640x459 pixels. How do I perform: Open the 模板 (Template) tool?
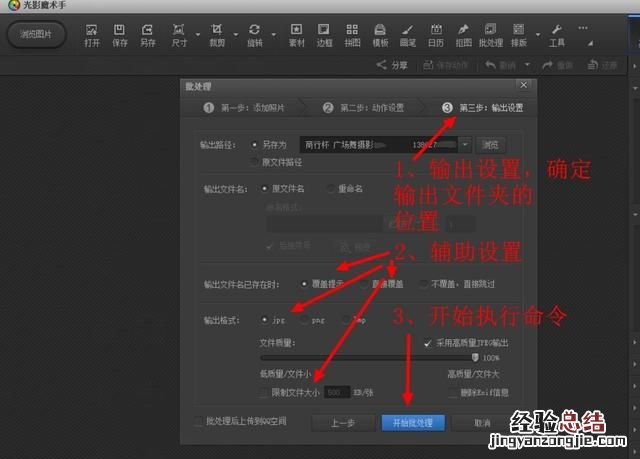(x=380, y=35)
